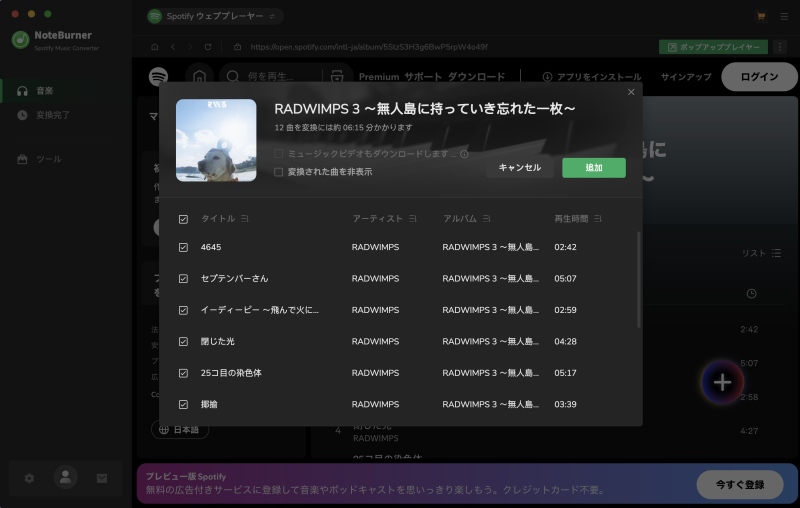Uncheck the track イーディーピー
The height and width of the screenshot is (508, 800).
(x=183, y=310)
